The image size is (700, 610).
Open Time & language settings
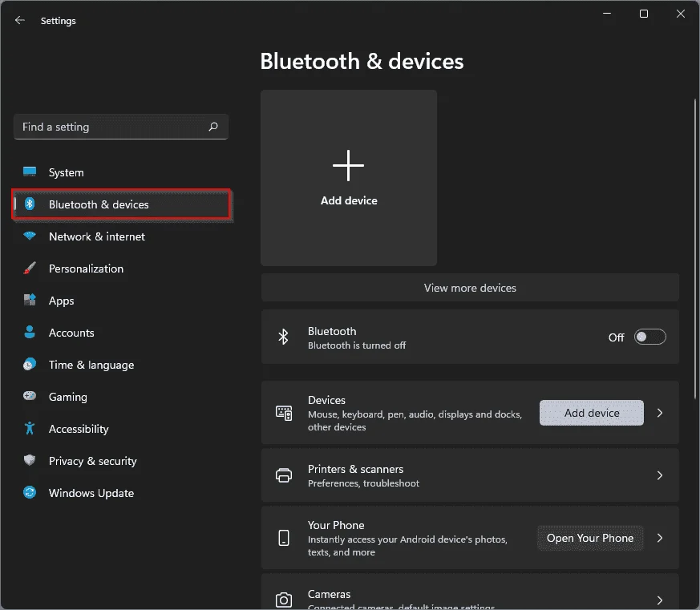(x=121, y=365)
